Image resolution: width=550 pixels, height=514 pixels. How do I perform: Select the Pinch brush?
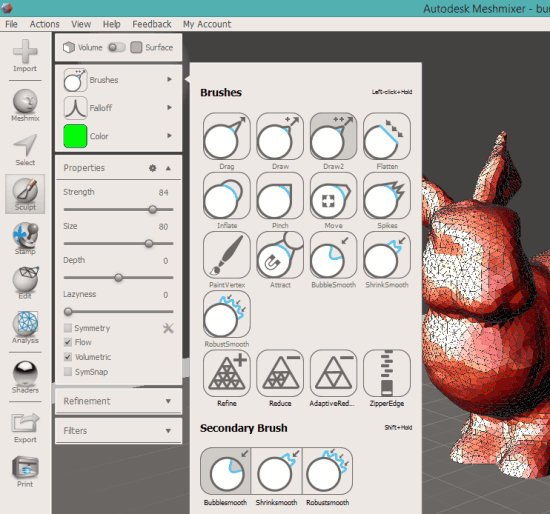tap(280, 195)
